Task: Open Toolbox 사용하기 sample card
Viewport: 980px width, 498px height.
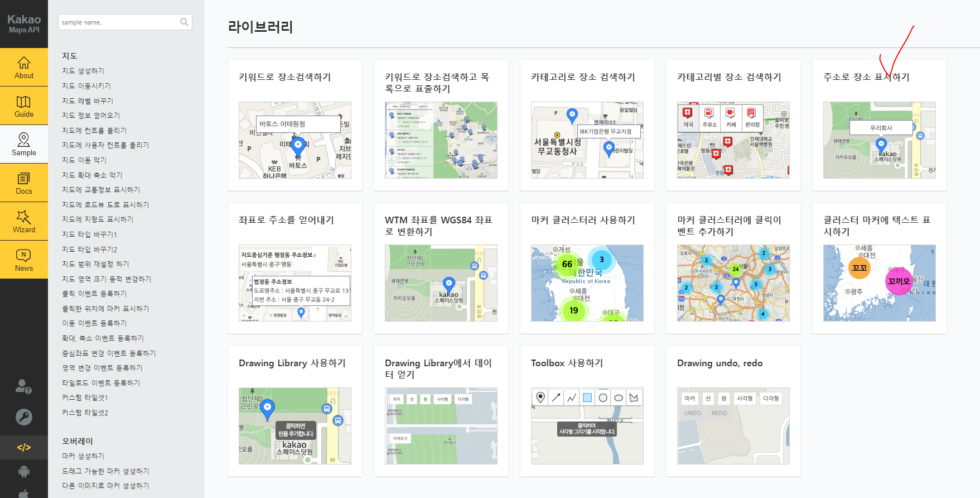Action: [587, 411]
